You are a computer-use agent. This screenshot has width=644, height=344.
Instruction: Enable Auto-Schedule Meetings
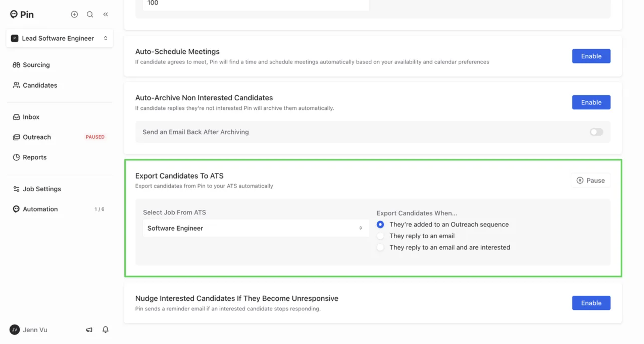pyautogui.click(x=591, y=56)
